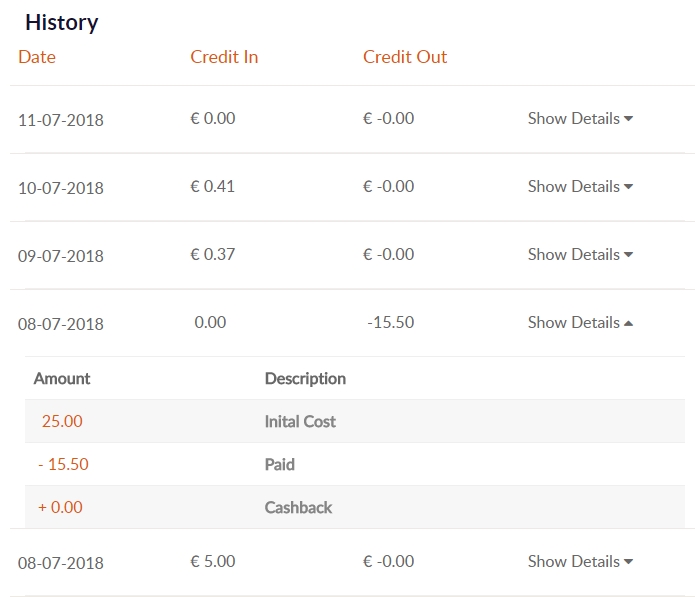Click the Date column header
The width and height of the screenshot is (695, 597).
[37, 57]
